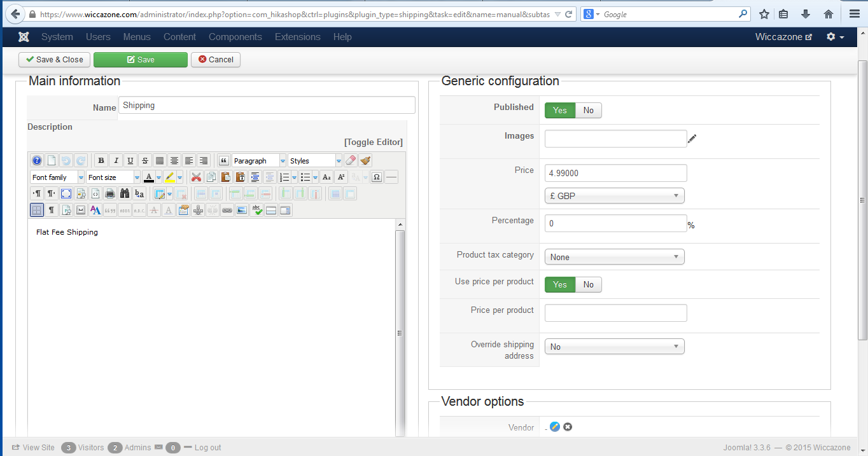Click the Insert Link chain icon
The height and width of the screenshot is (456, 868).
pyautogui.click(x=227, y=210)
